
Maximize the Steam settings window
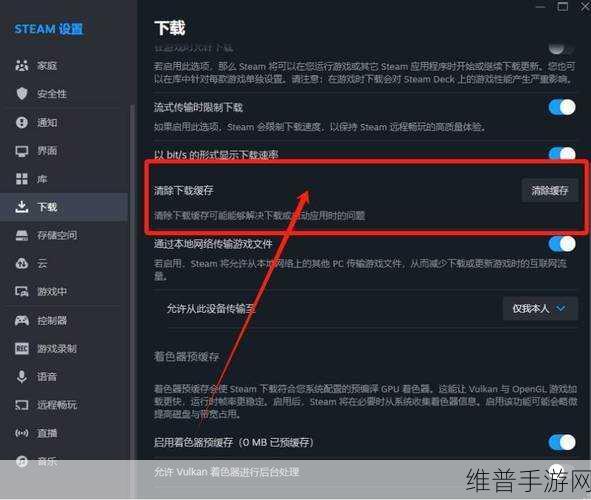(x=562, y=6)
